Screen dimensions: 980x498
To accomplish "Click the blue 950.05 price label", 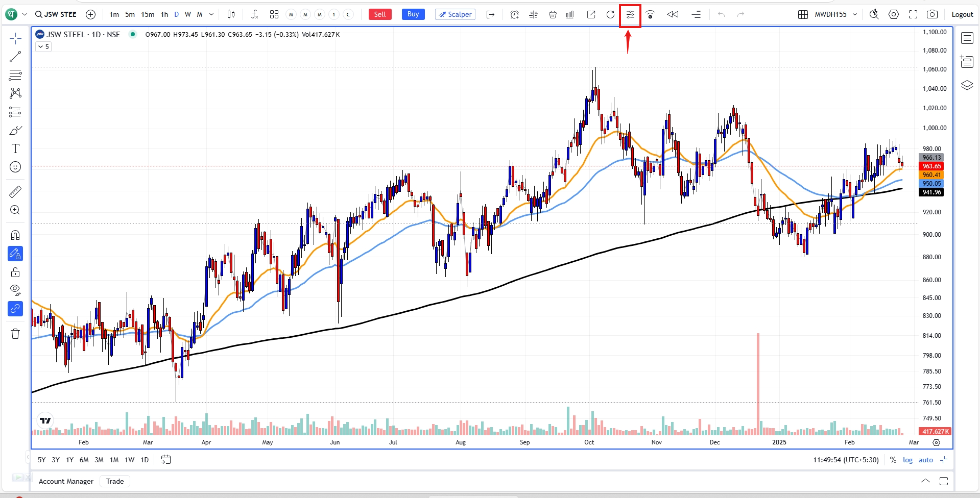I will 931,184.
